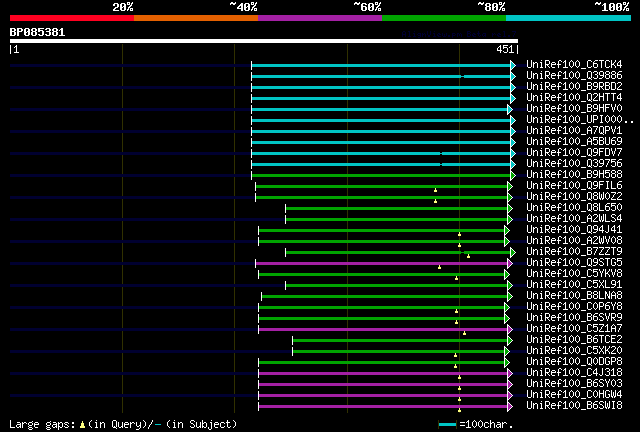
Task: Select the UniRef100_A2WV08 label
Action: [574, 241]
